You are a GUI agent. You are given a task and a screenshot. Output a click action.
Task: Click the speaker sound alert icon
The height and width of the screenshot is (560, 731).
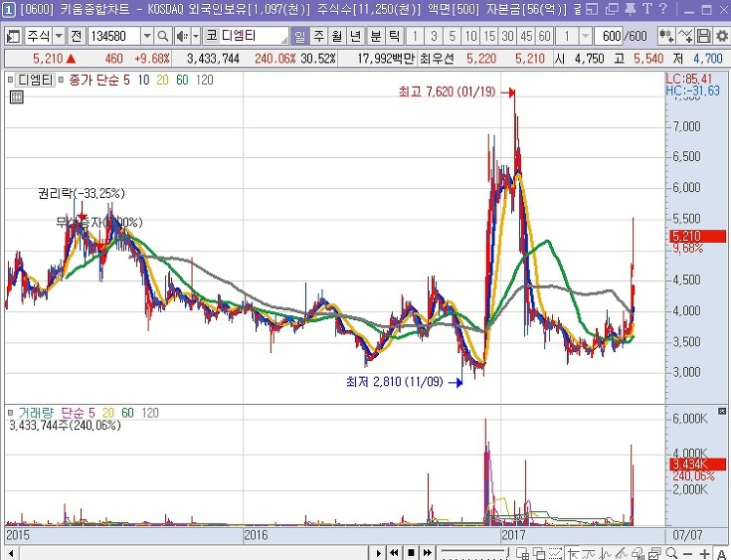182,36
